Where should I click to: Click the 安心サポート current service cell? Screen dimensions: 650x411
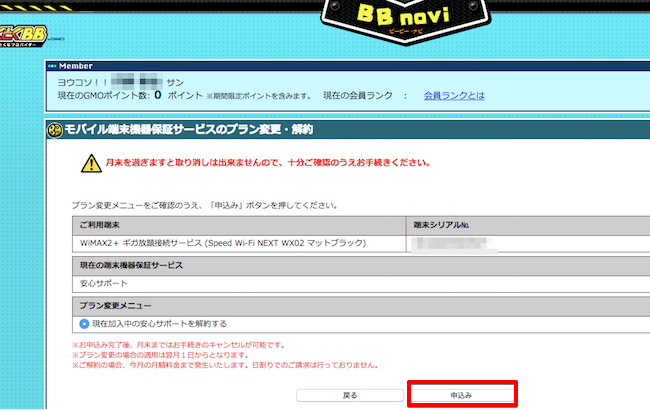pos(104,283)
